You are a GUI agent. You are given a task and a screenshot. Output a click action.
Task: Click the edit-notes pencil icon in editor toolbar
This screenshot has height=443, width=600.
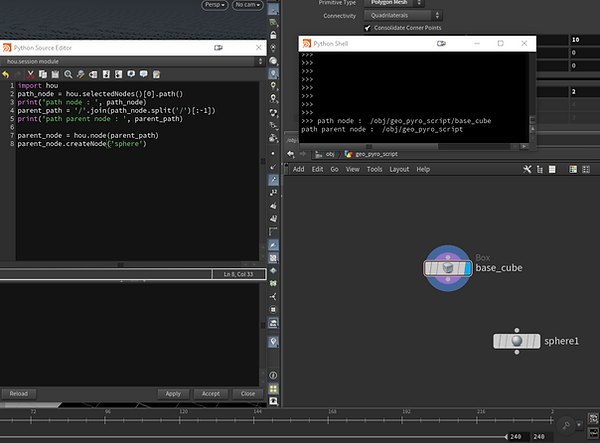click(x=157, y=74)
